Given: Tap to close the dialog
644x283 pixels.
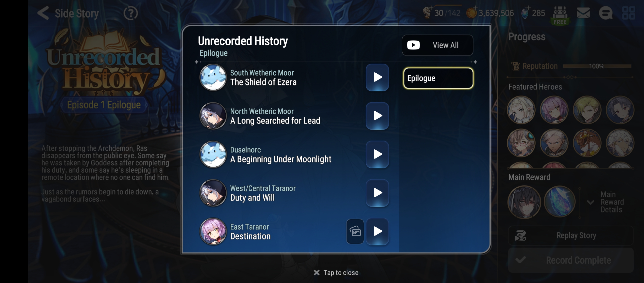Looking at the screenshot, I should (x=336, y=273).
